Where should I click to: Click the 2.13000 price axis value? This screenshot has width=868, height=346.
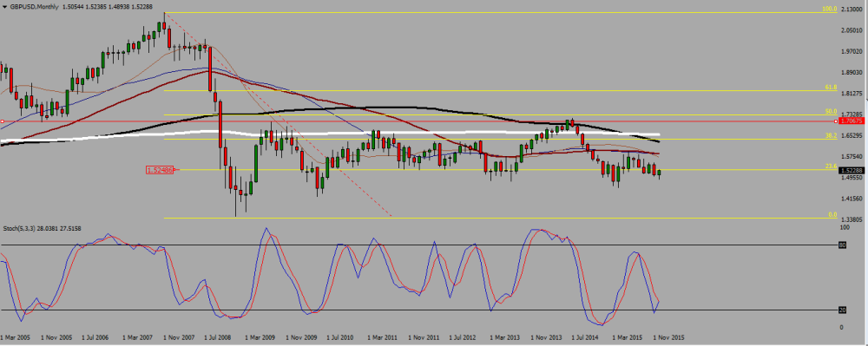coord(851,10)
